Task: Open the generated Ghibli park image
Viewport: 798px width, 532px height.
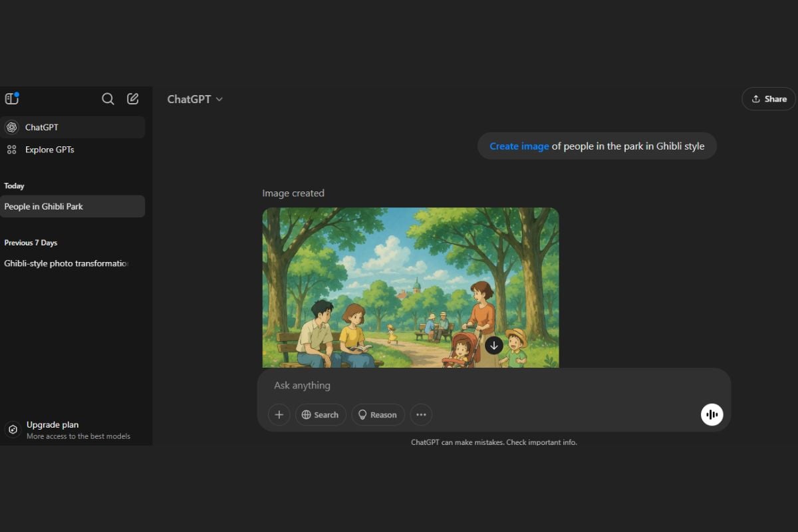Action: [399, 279]
